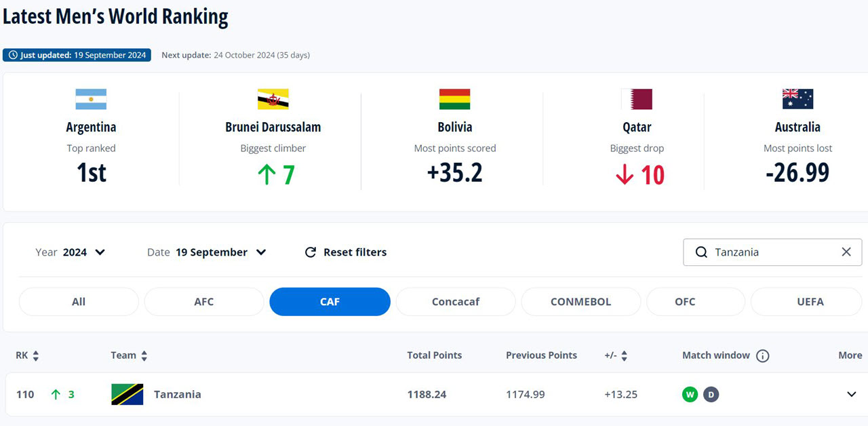Sort the table by RK column

point(28,355)
